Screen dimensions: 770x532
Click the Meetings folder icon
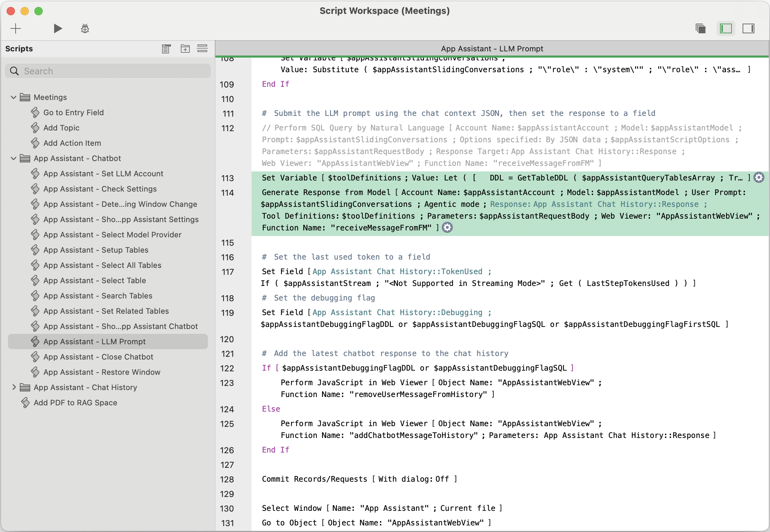coord(25,98)
